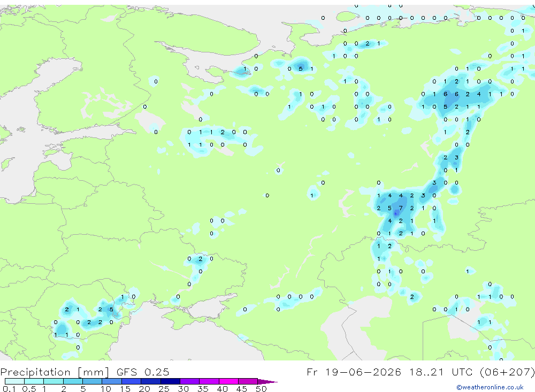
Task: Click the 10 legend scale label
Action: tap(106, 389)
